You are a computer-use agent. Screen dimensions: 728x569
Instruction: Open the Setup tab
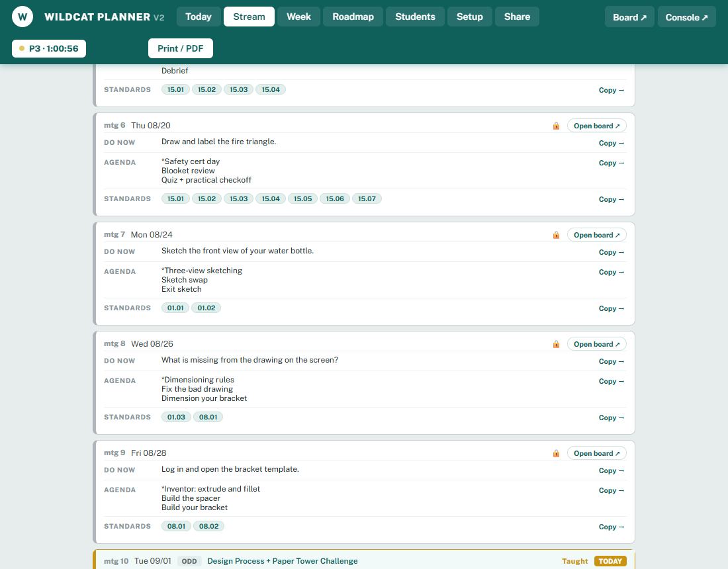(x=469, y=17)
